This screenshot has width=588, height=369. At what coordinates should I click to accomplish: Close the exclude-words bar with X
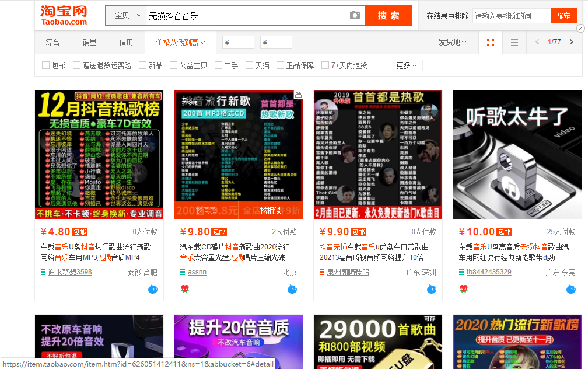pos(580,28)
